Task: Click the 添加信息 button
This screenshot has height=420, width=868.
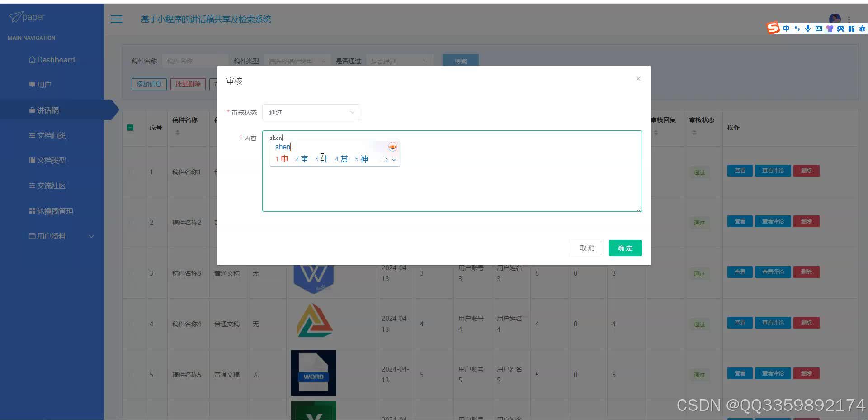Action: coord(149,84)
